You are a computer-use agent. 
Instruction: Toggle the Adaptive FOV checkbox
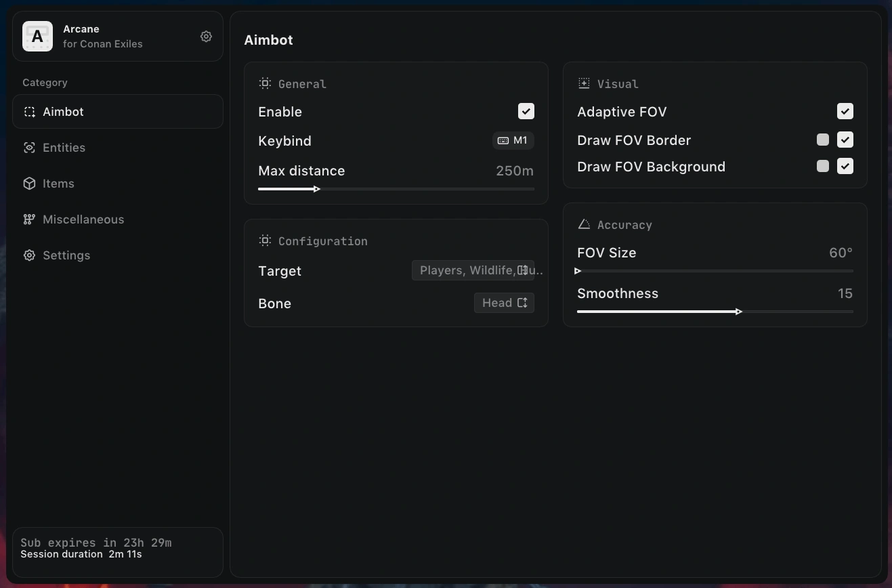pos(845,111)
